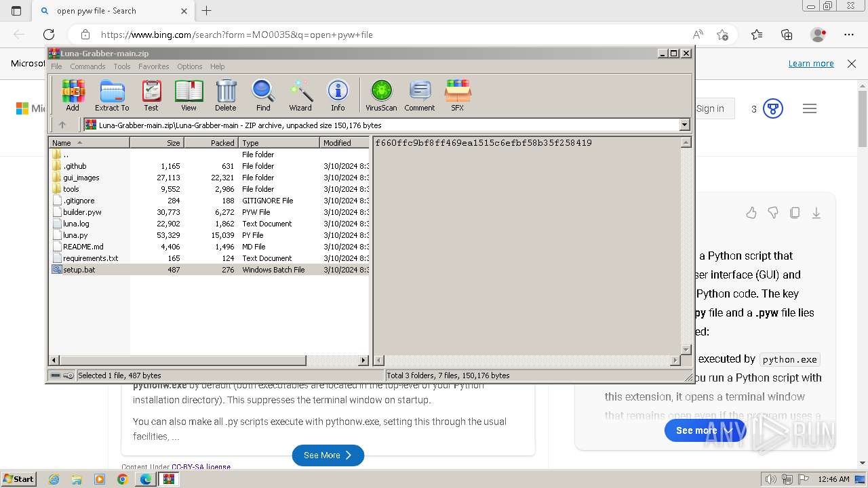This screenshot has width=868, height=488.
Task: Open the Wizard toolbar icon
Action: point(300,95)
